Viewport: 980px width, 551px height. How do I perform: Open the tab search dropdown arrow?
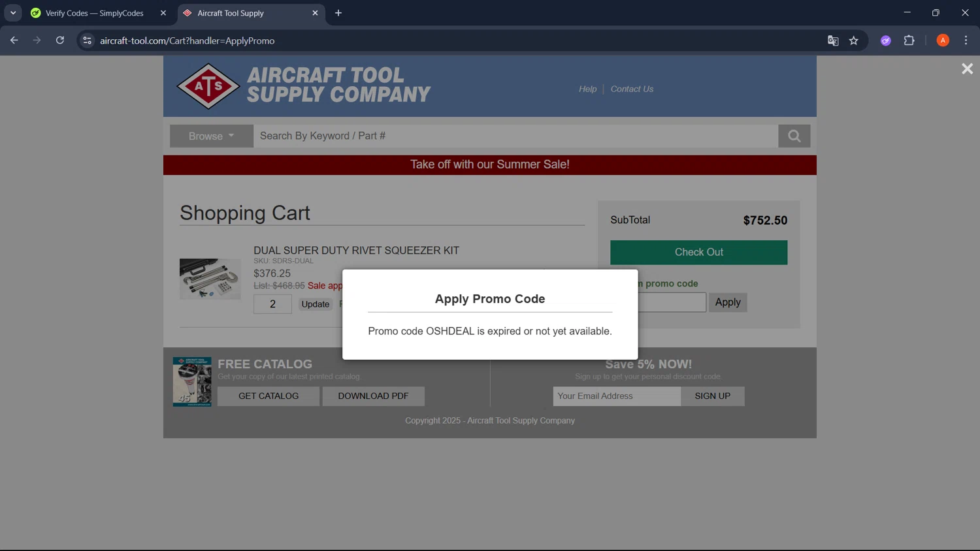point(13,13)
